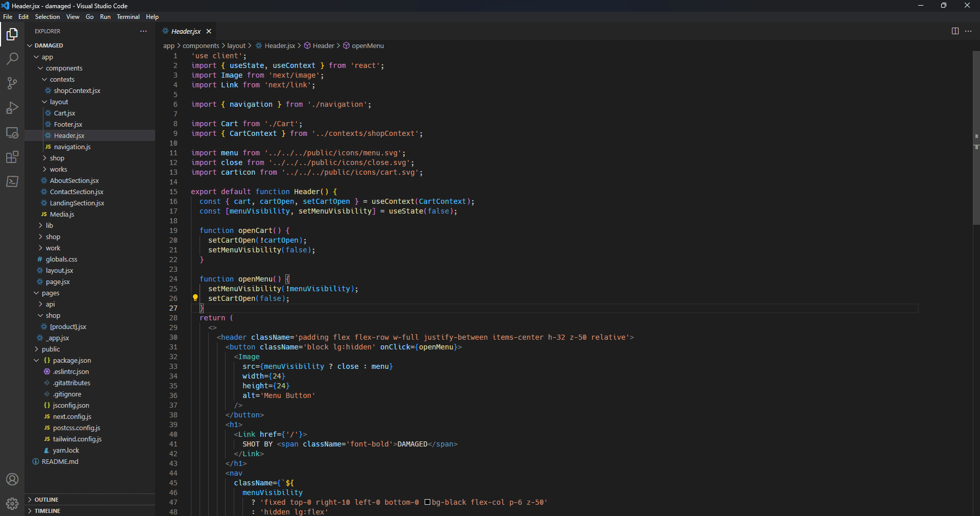Collapse the layout folder

(x=90, y=102)
